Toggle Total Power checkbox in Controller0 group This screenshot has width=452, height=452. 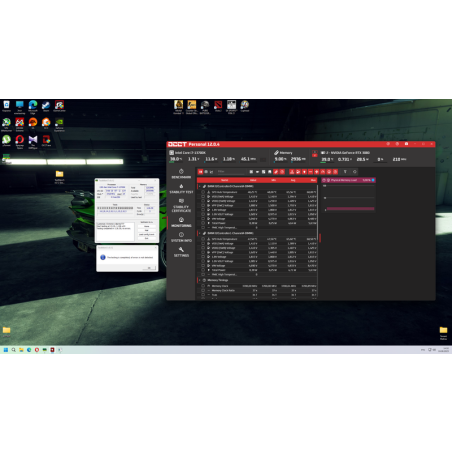[203, 223]
